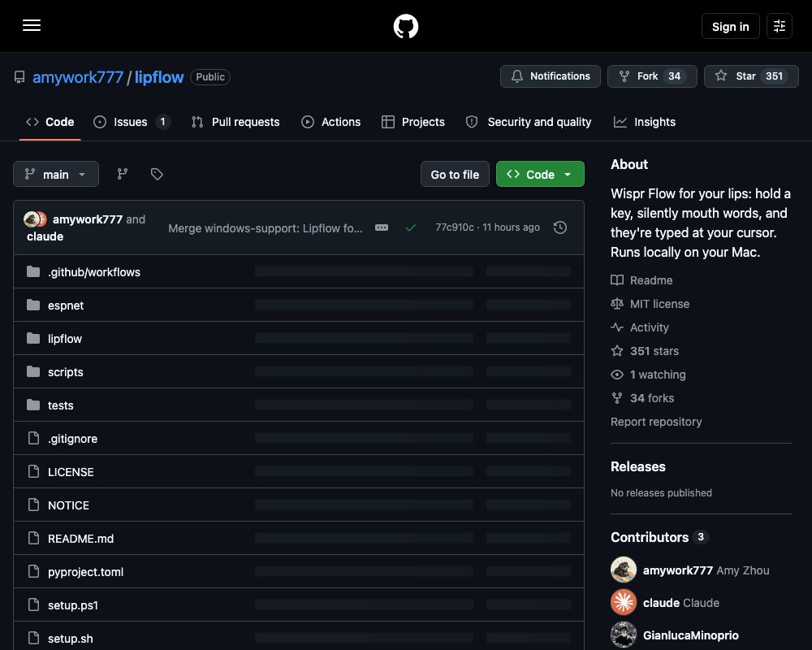This screenshot has width=812, height=650.
Task: Open the .github/workflows folder
Action: (x=93, y=272)
